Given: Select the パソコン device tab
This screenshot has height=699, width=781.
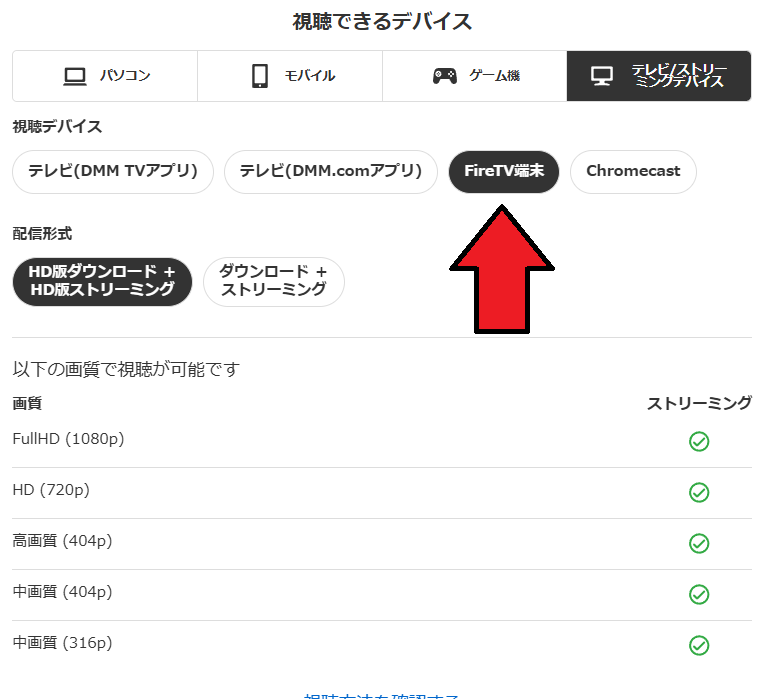Looking at the screenshot, I should (105, 76).
